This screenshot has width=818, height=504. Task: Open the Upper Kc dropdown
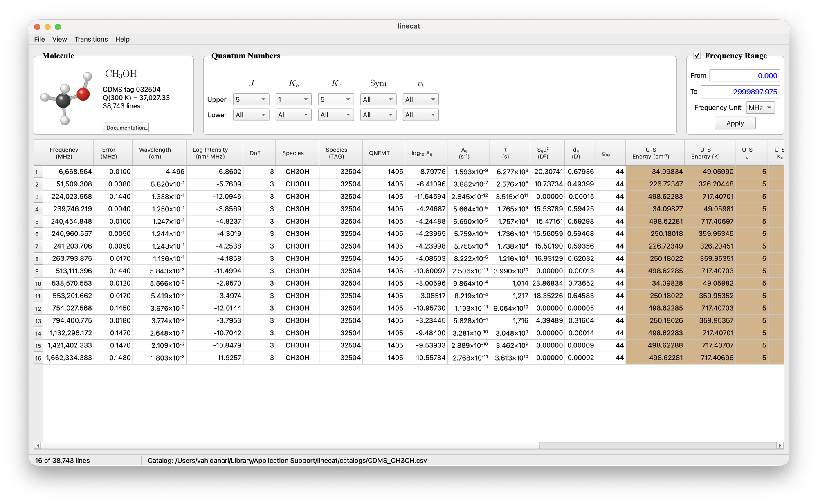tap(336, 99)
